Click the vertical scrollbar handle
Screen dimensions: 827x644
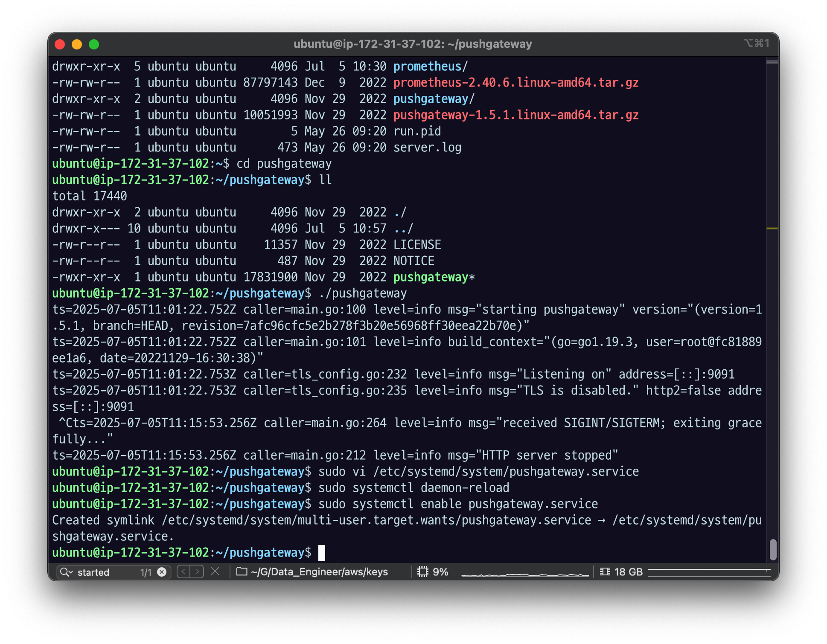[x=773, y=549]
